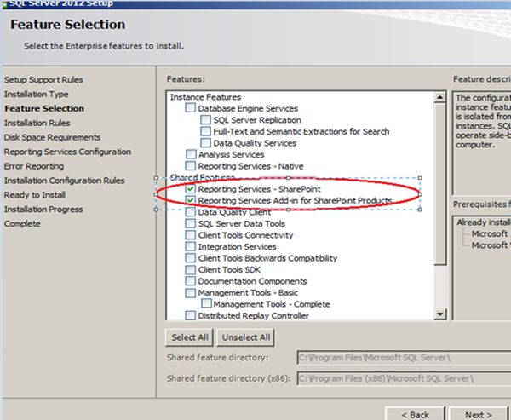511x420 pixels.
Task: Check Client Tools Backwards Compatibility
Action: pyautogui.click(x=190, y=258)
